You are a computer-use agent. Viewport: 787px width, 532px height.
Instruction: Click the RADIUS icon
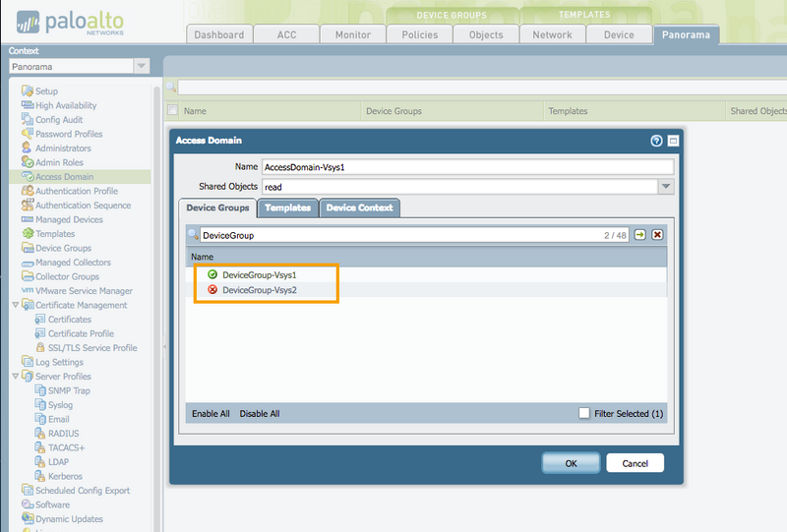tap(40, 433)
